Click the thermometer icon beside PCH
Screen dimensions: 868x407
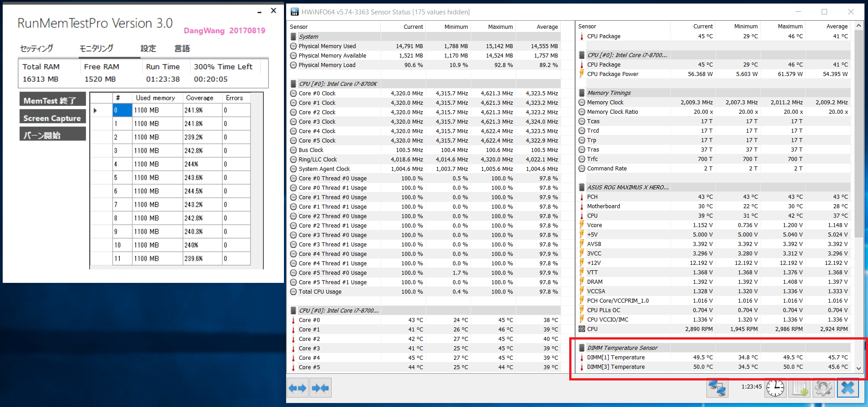(582, 197)
